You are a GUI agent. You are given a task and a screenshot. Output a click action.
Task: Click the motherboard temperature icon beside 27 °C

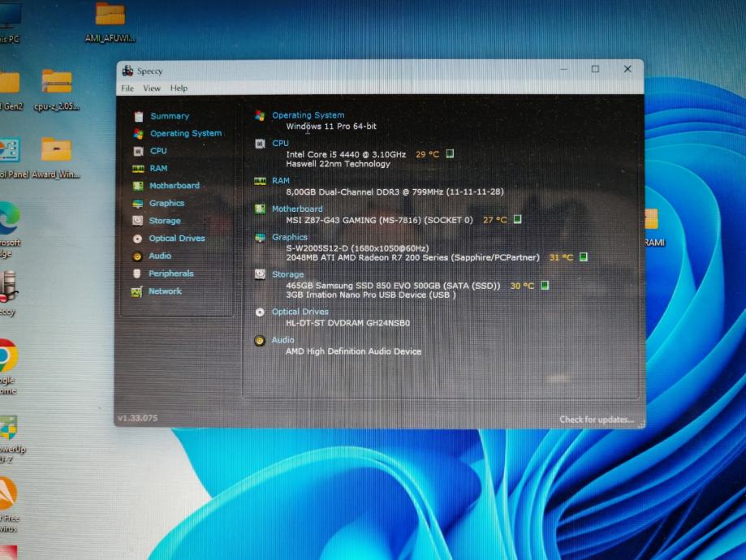[518, 219]
